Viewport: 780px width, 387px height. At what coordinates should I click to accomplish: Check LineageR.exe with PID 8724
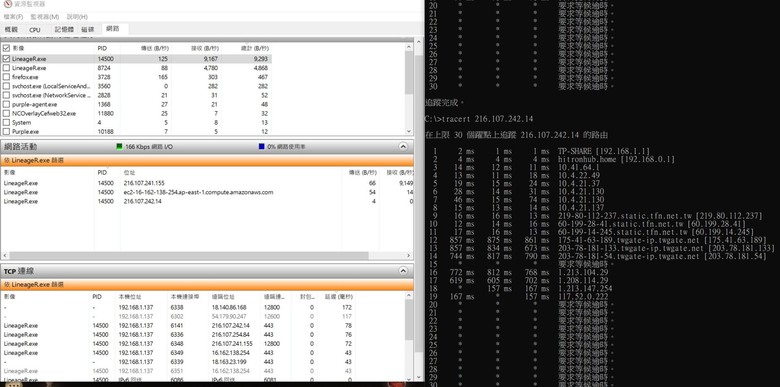[x=6, y=68]
